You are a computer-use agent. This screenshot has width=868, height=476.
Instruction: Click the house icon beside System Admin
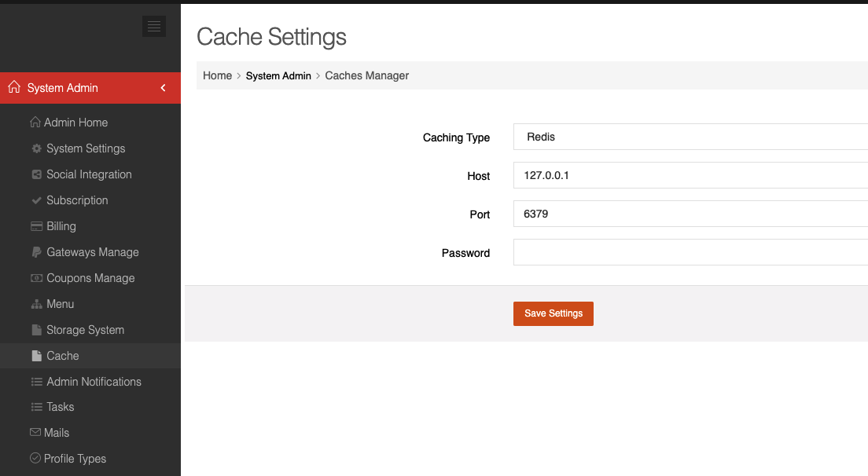[14, 87]
